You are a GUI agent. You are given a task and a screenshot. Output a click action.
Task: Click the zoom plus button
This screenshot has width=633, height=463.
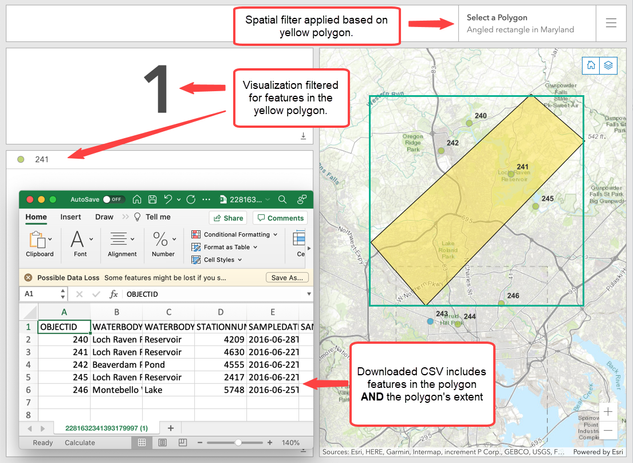pos(270,443)
